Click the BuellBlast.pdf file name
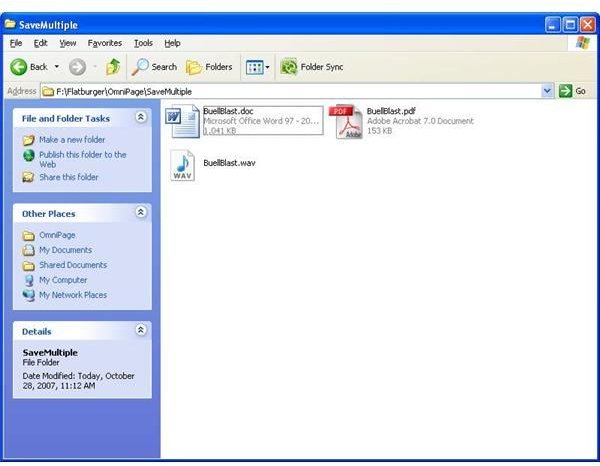This screenshot has height=466, width=600. click(391, 111)
